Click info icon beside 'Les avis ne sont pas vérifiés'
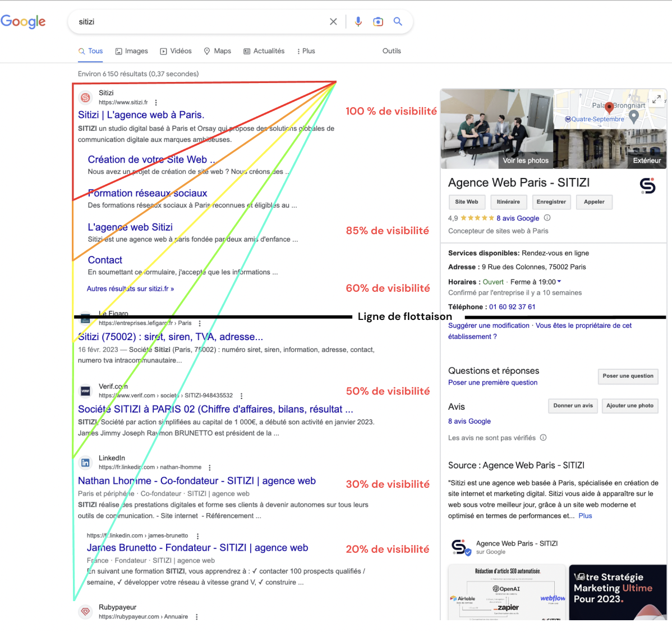Viewport: 672px width, 632px height. coord(544,438)
